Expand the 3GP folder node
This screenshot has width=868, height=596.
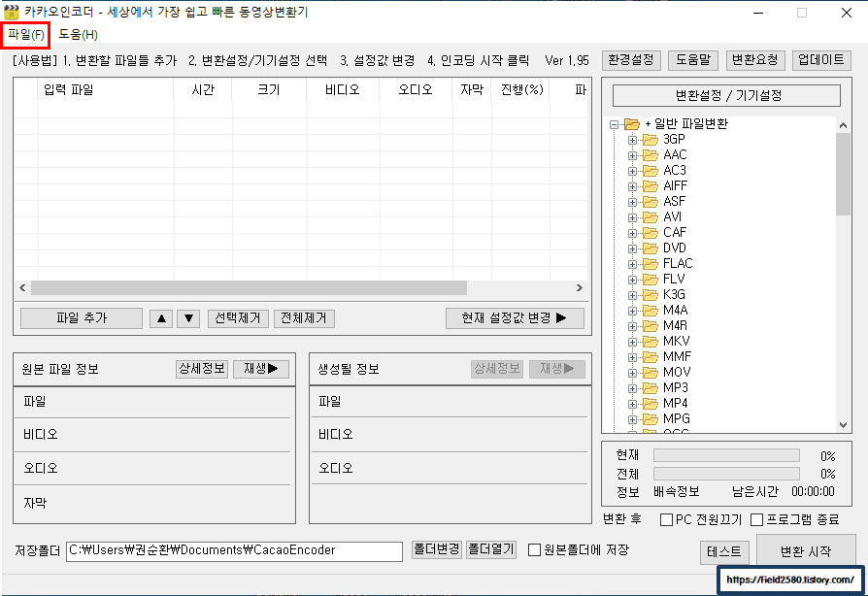tap(632, 140)
